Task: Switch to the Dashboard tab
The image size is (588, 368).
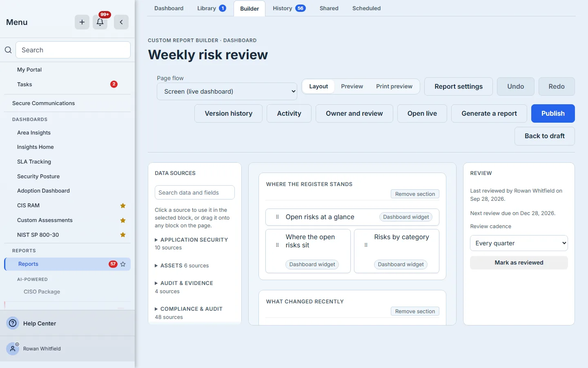Action: coord(169,8)
